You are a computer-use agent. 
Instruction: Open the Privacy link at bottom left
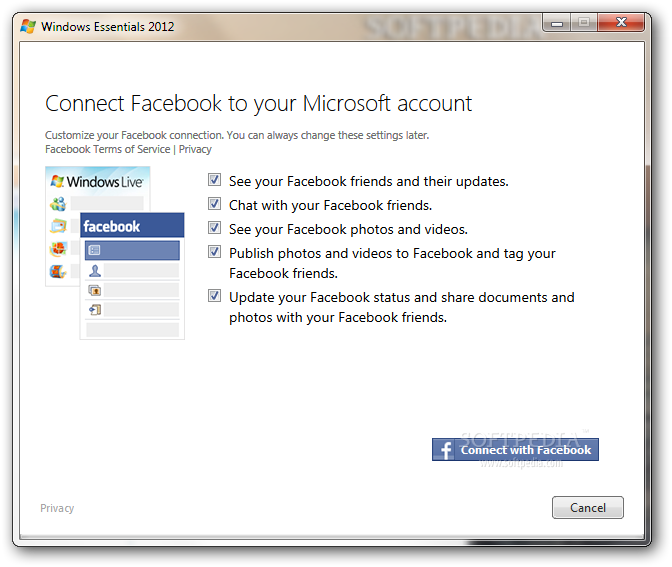click(x=57, y=508)
